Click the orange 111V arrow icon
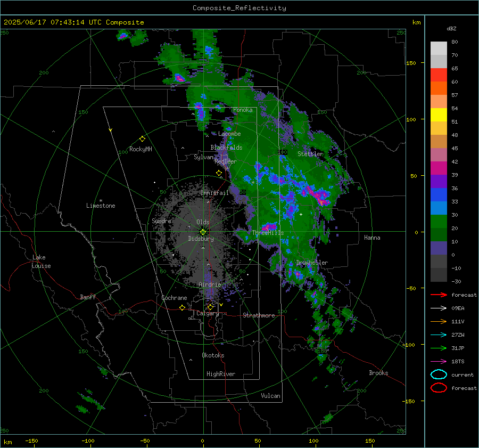Image resolution: width=479 pixels, height=448 pixels. click(x=439, y=321)
